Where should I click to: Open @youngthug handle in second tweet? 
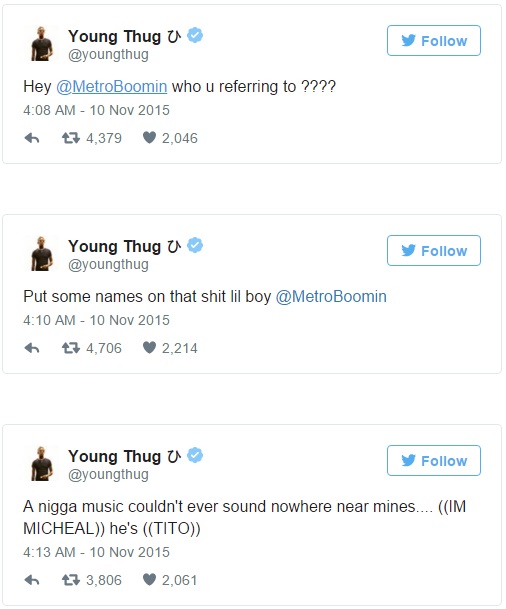coord(108,265)
